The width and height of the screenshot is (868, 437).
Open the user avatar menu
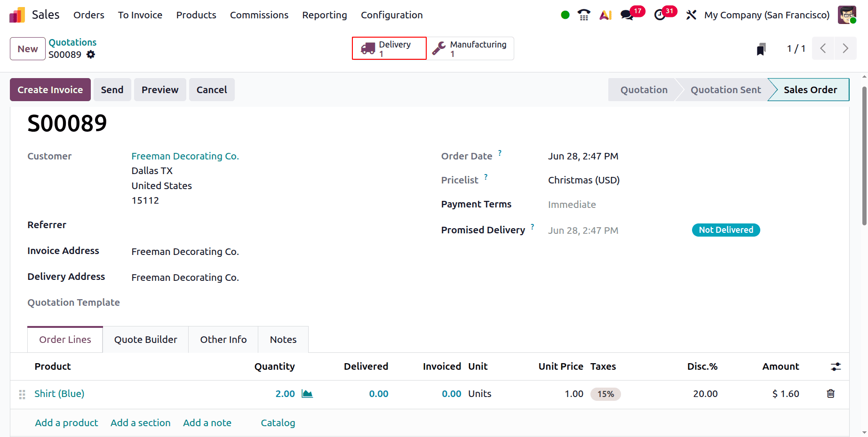pyautogui.click(x=847, y=15)
